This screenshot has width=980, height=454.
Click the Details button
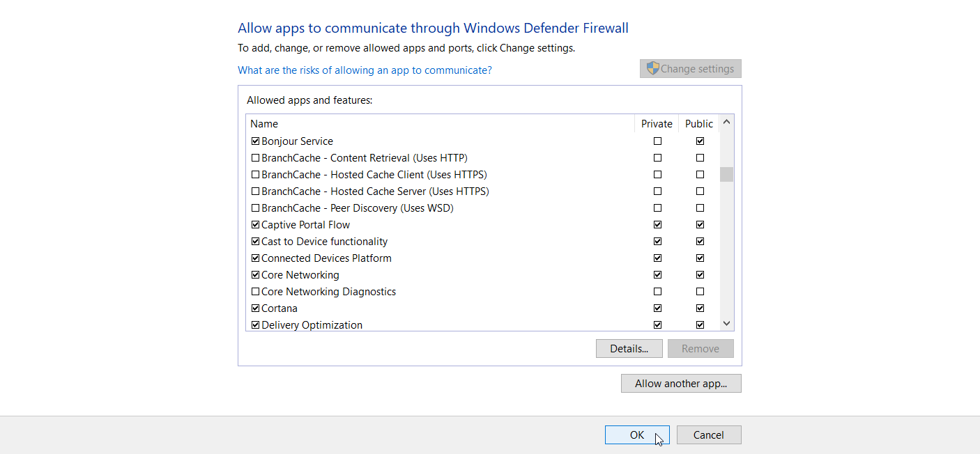(x=629, y=349)
